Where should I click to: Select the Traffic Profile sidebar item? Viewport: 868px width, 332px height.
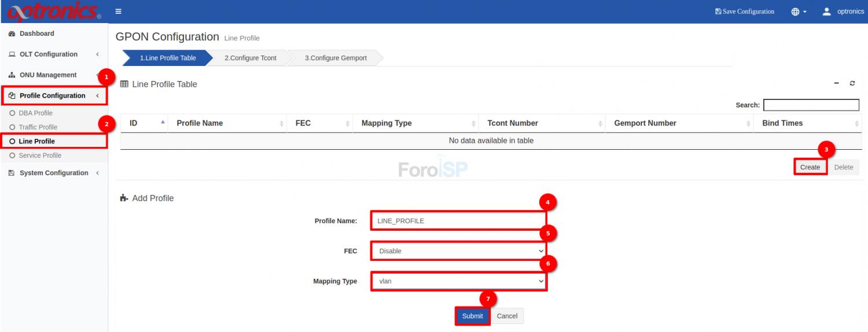(38, 127)
